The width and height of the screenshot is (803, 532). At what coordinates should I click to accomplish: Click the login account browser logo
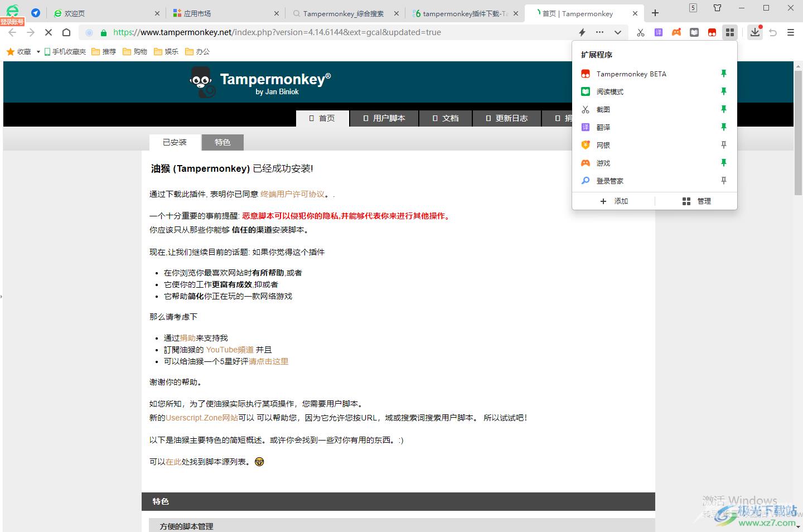(12, 14)
